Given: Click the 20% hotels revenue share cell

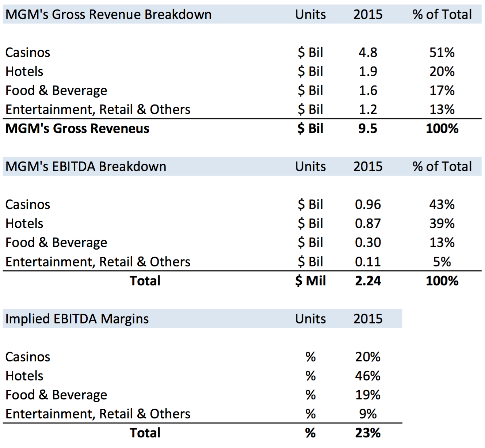Looking at the screenshot, I should [x=442, y=72].
